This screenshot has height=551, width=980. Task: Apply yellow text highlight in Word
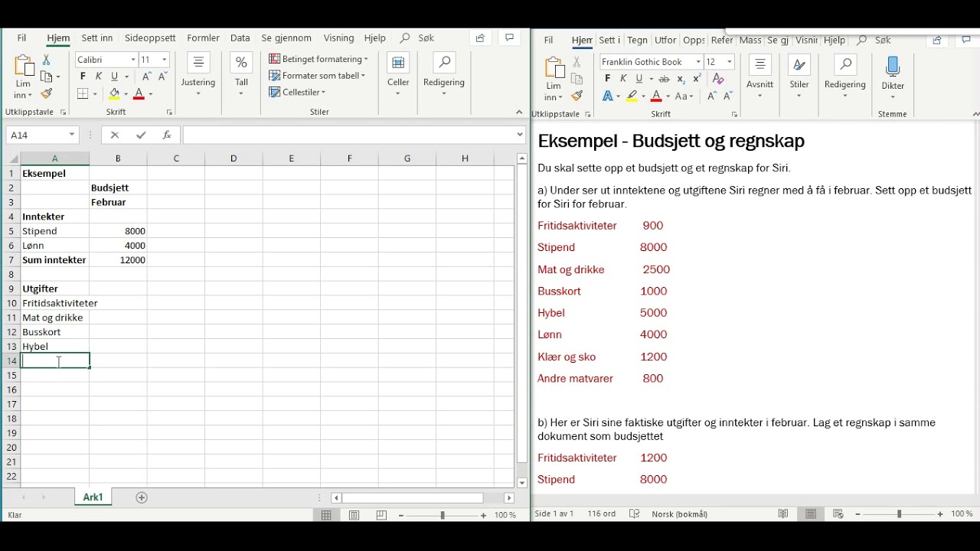point(632,96)
